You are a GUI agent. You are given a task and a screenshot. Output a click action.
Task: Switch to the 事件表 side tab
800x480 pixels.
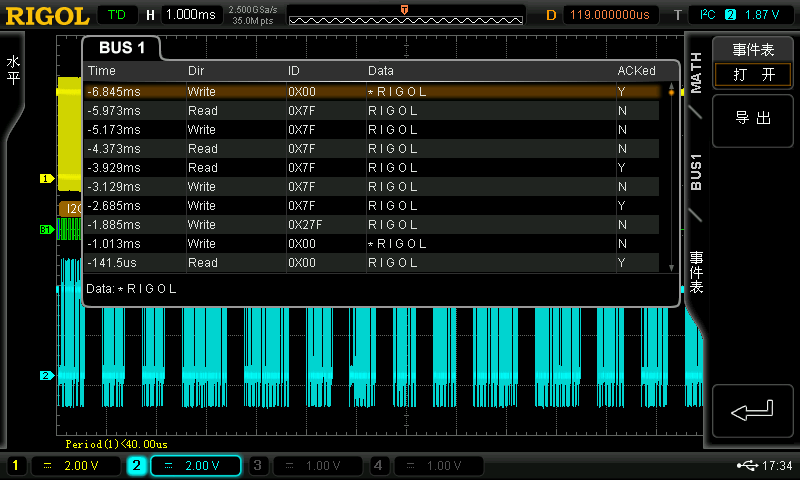[696, 272]
